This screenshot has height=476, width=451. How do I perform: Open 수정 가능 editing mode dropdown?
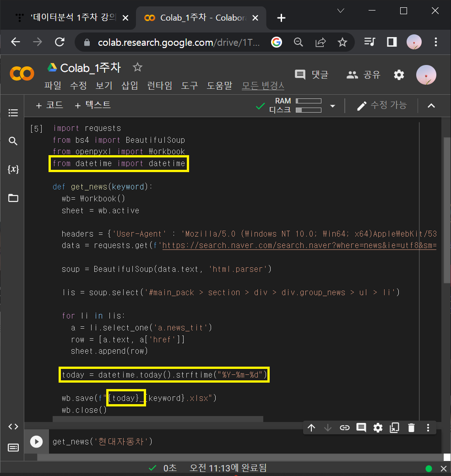point(382,105)
